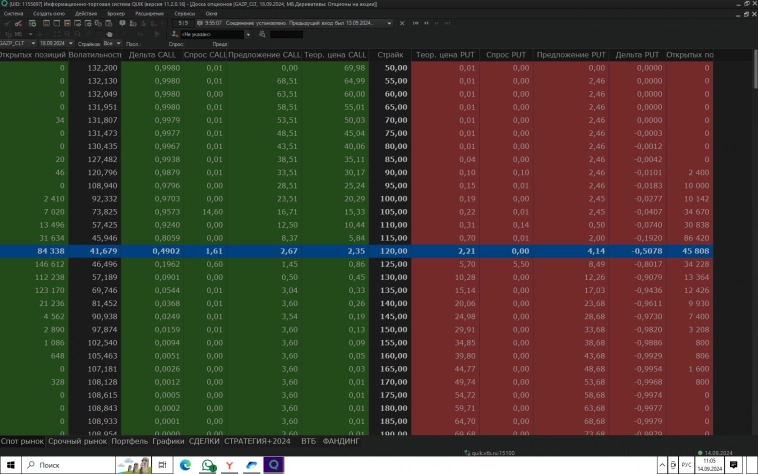Open the Система menu

click(12, 14)
